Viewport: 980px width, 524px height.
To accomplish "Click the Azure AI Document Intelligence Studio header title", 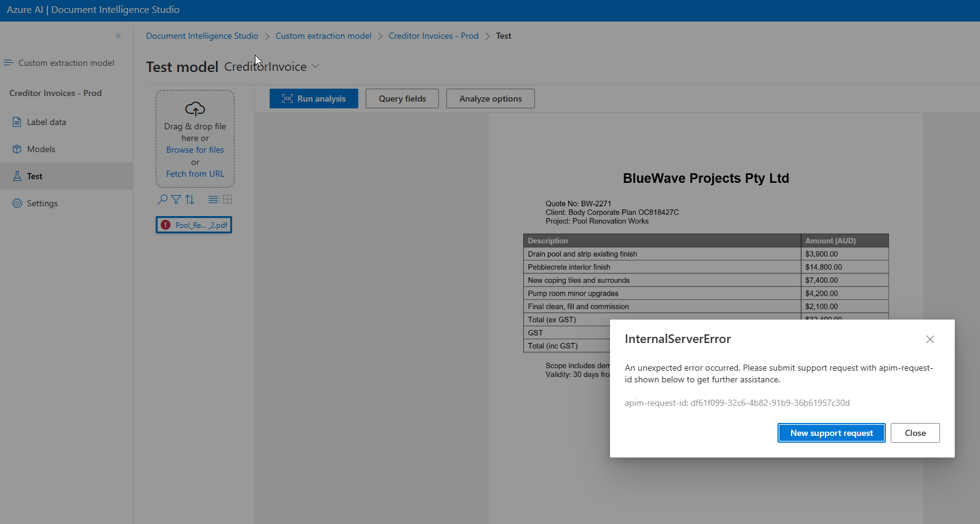I will tap(94, 10).
